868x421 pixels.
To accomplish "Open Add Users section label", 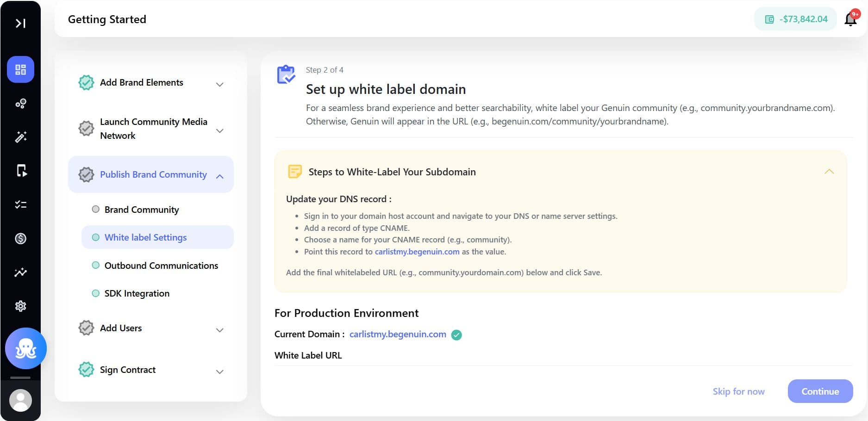I will 121,328.
